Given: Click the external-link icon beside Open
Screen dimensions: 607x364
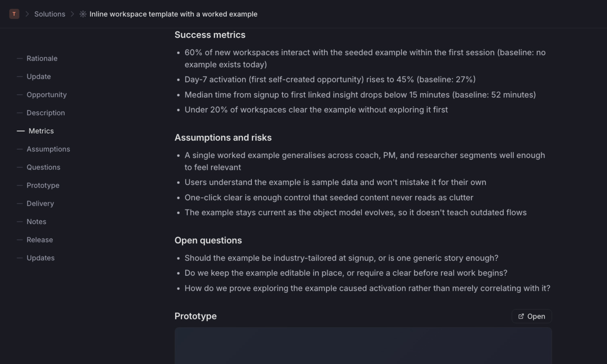Looking at the screenshot, I should 521,316.
